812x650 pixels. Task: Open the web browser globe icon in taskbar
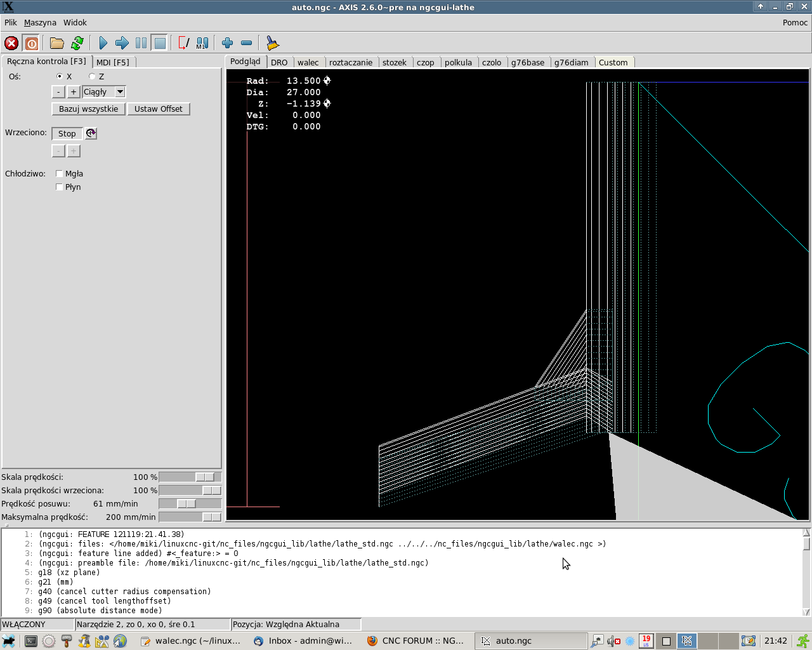(x=120, y=641)
